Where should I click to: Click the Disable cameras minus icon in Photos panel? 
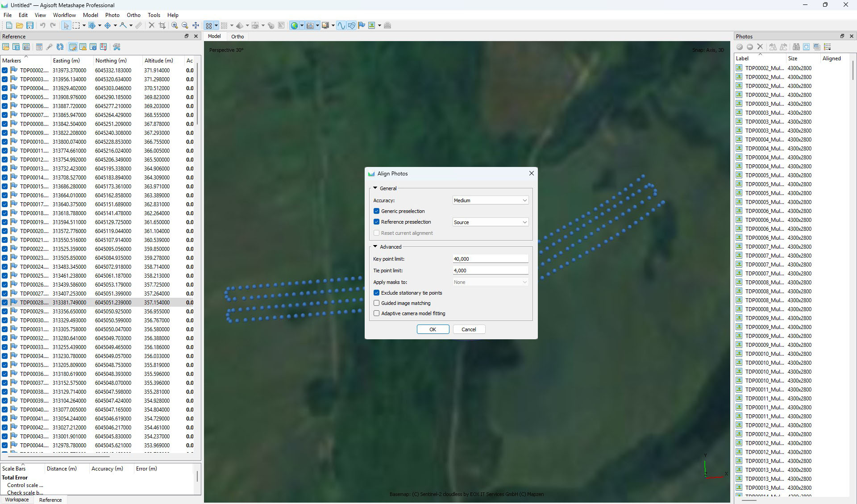(x=750, y=47)
